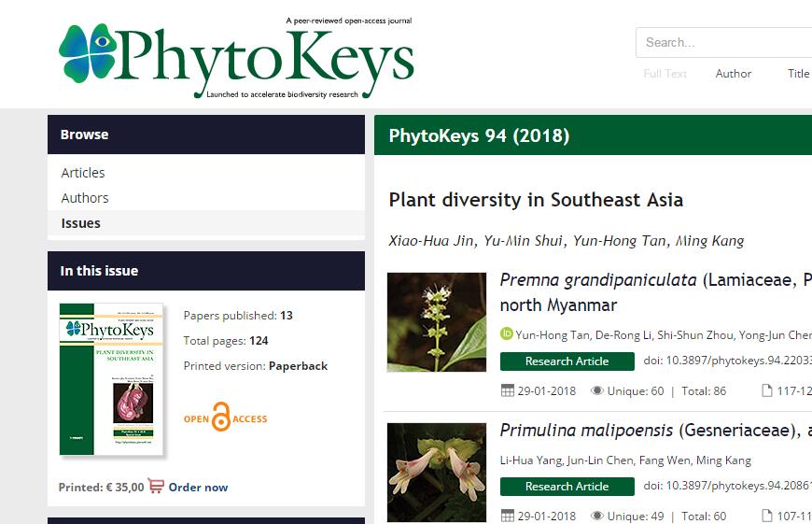The height and width of the screenshot is (524, 812).
Task: Open Articles in the Browse menu
Action: pyautogui.click(x=83, y=173)
